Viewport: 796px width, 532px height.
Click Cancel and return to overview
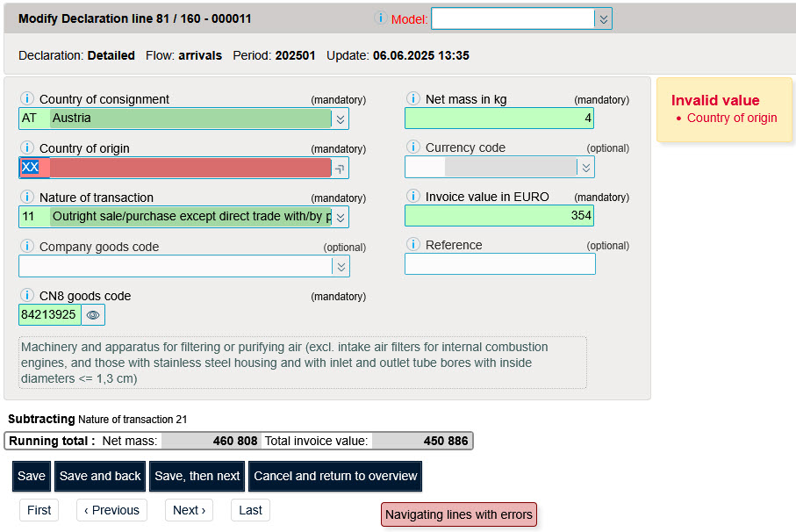pos(335,476)
